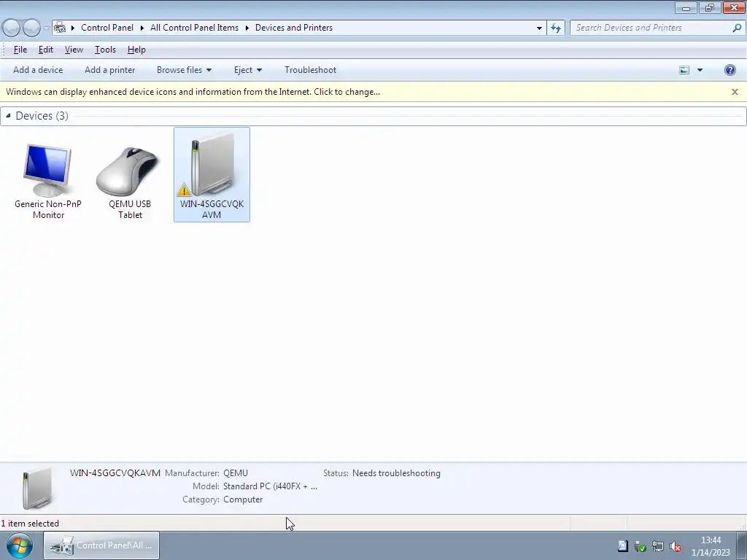Click the change view icon in toolbar
The image size is (747, 560).
684,70
